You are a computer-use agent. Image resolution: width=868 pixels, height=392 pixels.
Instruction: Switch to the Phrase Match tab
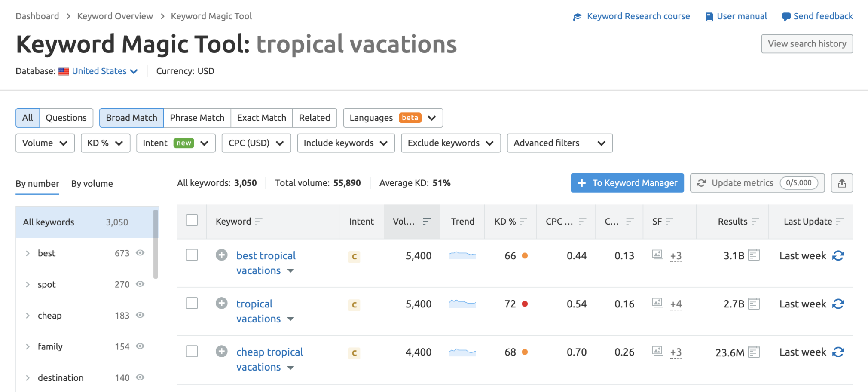coord(197,118)
